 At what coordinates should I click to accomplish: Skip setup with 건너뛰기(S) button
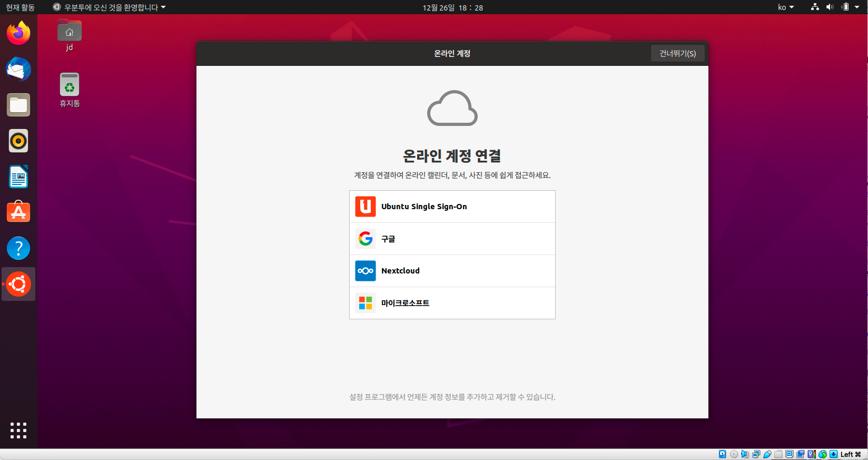[678, 53]
